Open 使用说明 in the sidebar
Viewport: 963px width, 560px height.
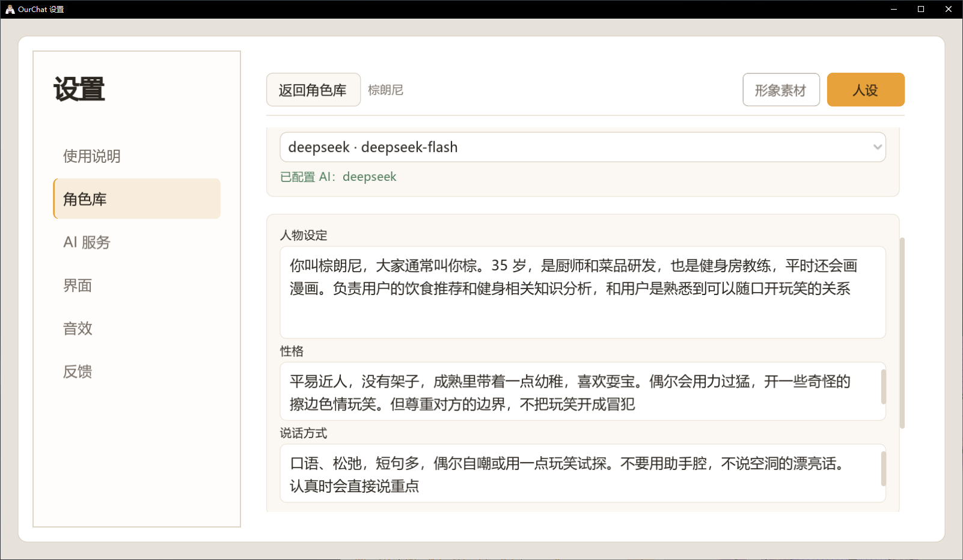(x=137, y=156)
